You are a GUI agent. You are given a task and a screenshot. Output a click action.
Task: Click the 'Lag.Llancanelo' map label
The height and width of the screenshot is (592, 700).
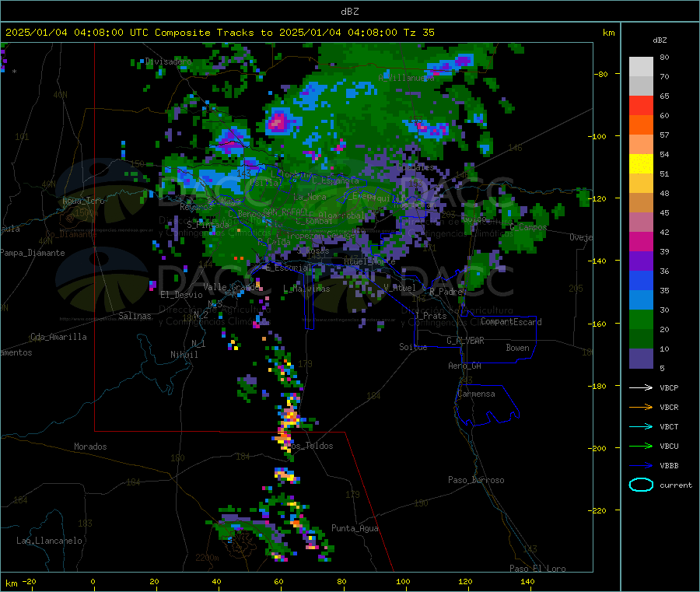tap(49, 541)
